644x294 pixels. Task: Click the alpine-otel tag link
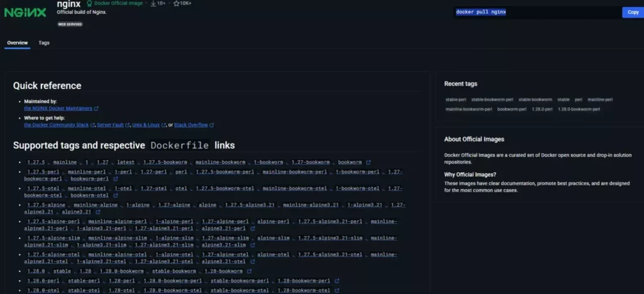(x=273, y=254)
